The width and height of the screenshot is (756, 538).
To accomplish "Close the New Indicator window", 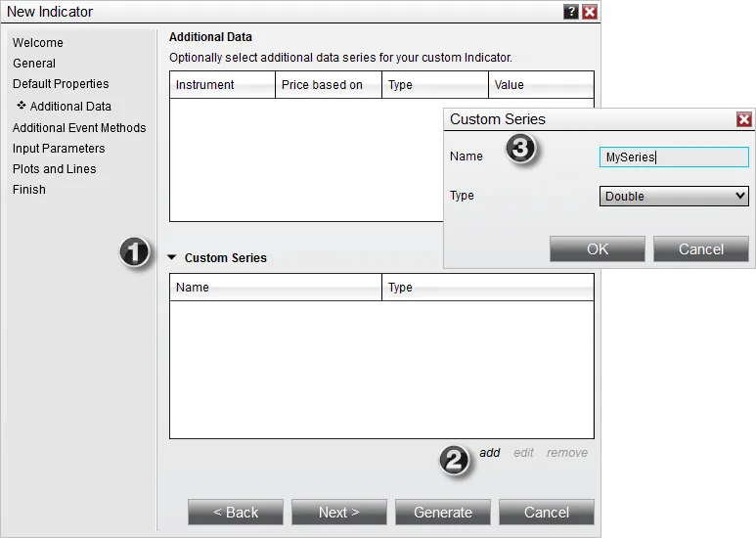I will pos(590,12).
